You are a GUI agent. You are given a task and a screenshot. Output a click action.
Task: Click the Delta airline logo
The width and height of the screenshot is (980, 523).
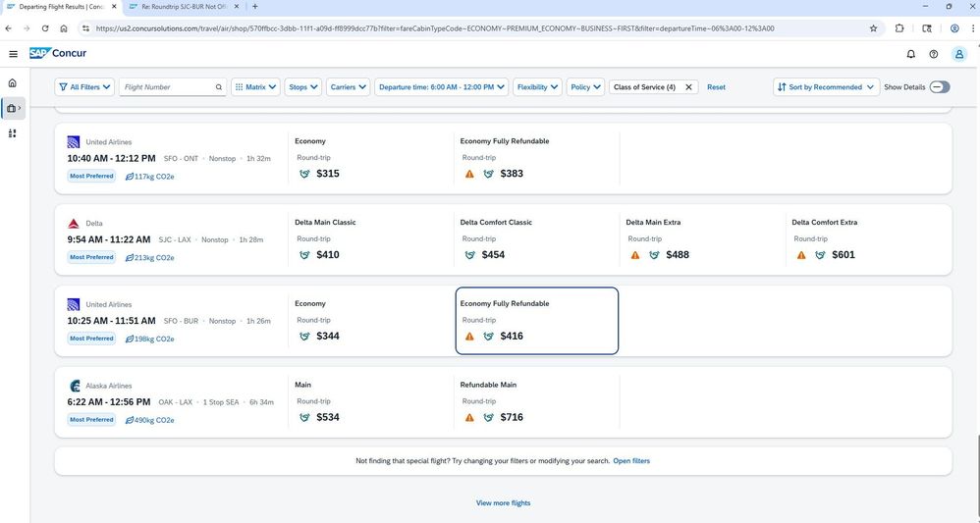pyautogui.click(x=73, y=223)
